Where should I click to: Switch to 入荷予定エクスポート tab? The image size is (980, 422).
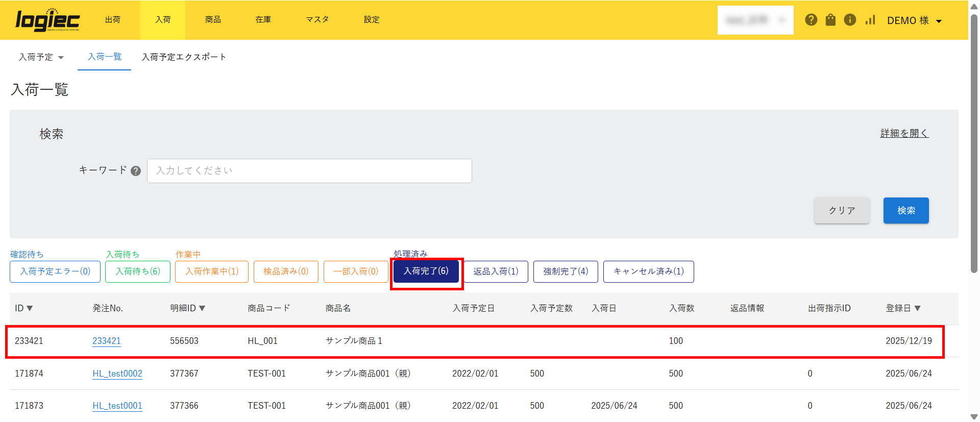coord(184,57)
